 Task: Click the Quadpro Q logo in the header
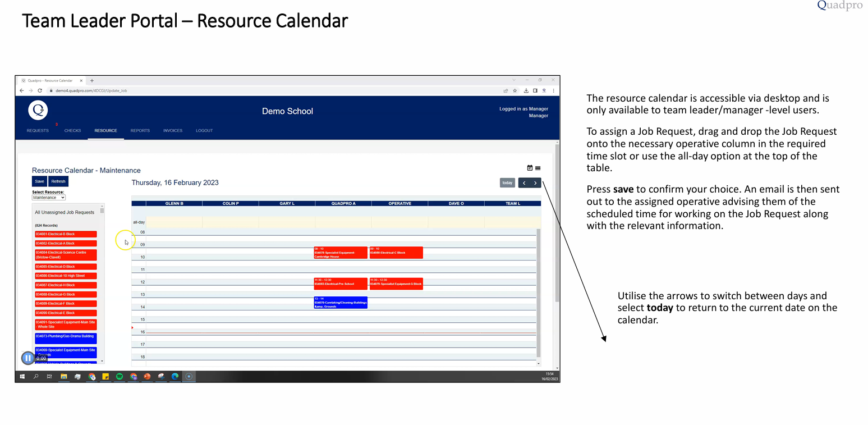(38, 110)
